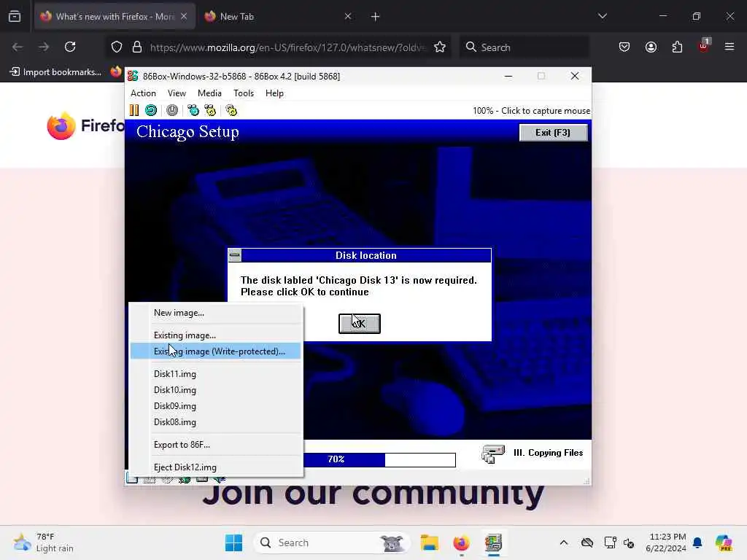Click the taskbar clock showing 11:23 PM
This screenshot has height=560, width=747.
tap(667, 542)
